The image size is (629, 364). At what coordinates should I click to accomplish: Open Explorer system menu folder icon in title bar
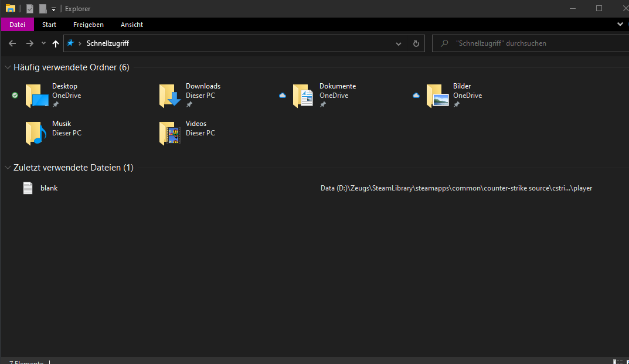11,8
